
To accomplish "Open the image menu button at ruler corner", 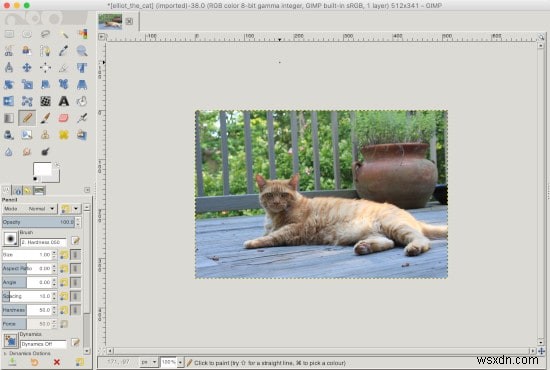I will (102, 36).
